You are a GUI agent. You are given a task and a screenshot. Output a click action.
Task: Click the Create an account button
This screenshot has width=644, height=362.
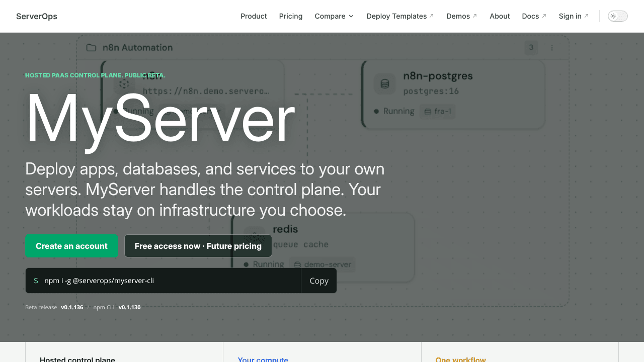(x=71, y=246)
